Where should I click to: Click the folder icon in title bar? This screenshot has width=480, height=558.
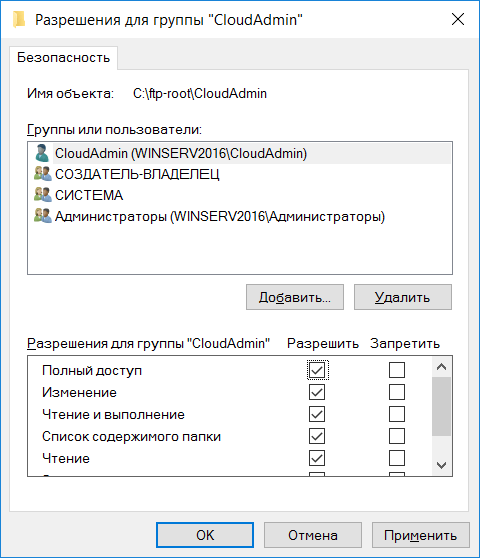(x=19, y=20)
